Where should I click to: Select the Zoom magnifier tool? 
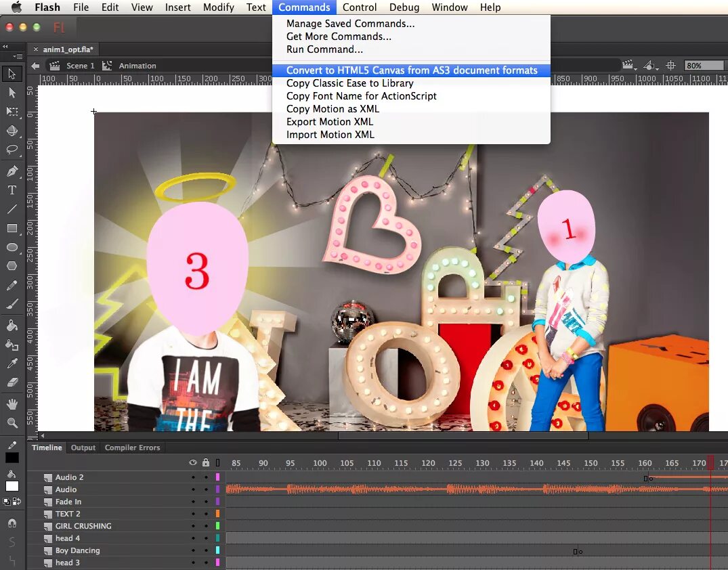point(12,422)
